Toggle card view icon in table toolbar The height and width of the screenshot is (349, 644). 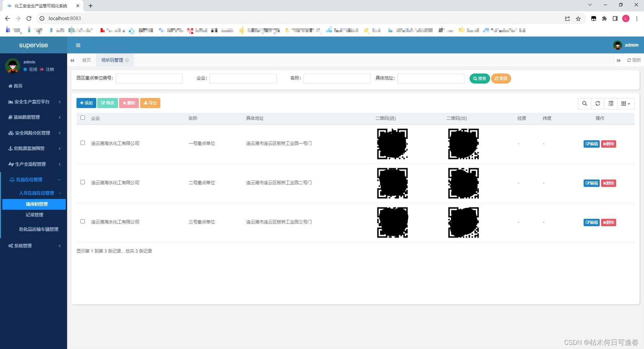click(x=611, y=103)
